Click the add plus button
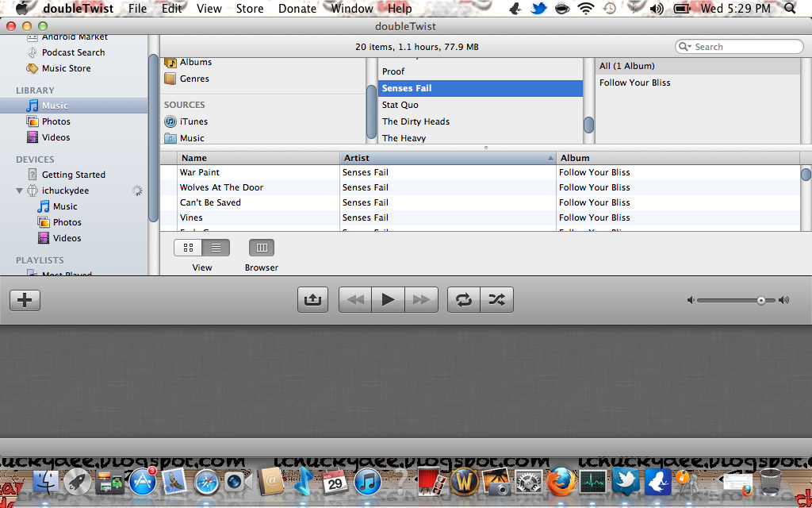 25,300
